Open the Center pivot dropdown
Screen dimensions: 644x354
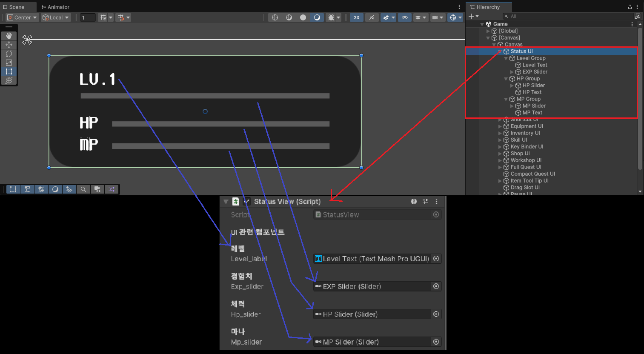[23, 17]
